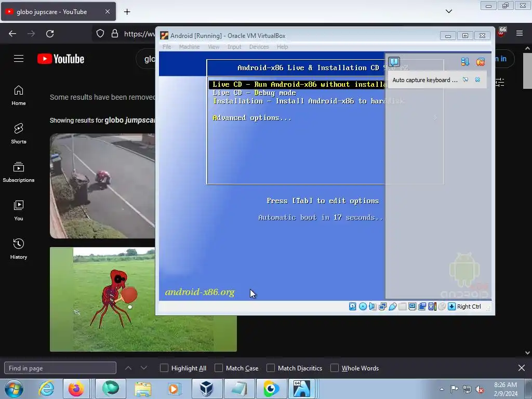The width and height of the screenshot is (532, 399).
Task: Open YouTube Home in sidebar
Action: coord(19,96)
